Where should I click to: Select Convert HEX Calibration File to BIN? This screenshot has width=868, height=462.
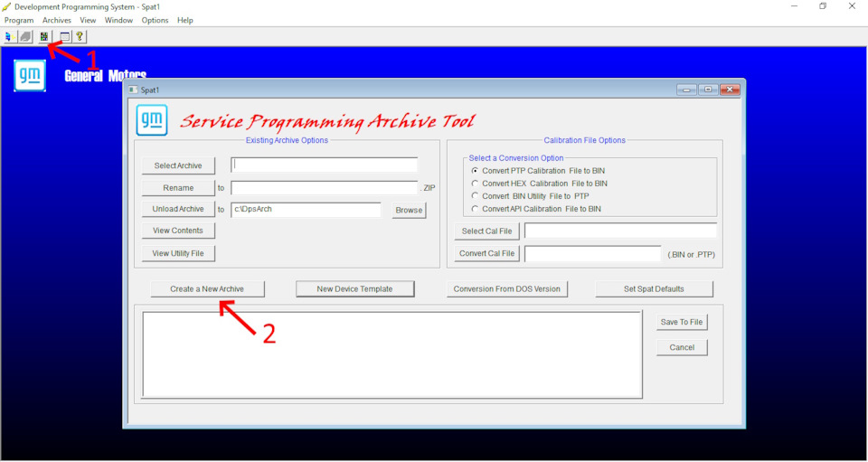539,184
